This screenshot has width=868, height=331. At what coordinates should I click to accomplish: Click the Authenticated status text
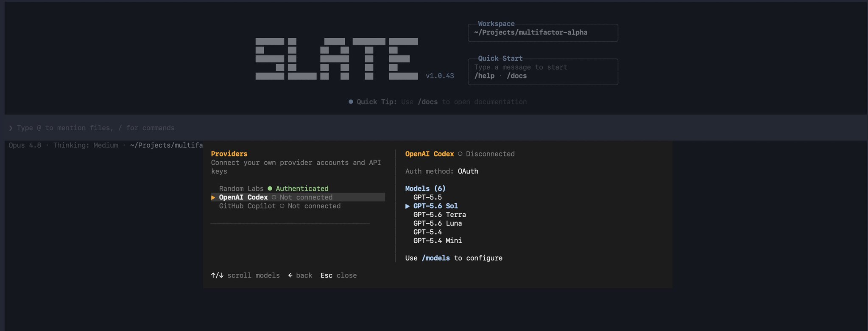[302, 188]
